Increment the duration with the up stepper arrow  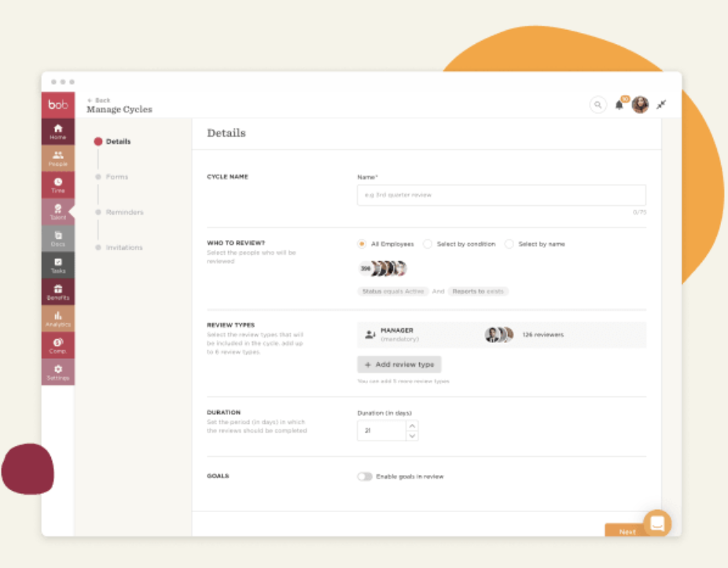(x=411, y=426)
